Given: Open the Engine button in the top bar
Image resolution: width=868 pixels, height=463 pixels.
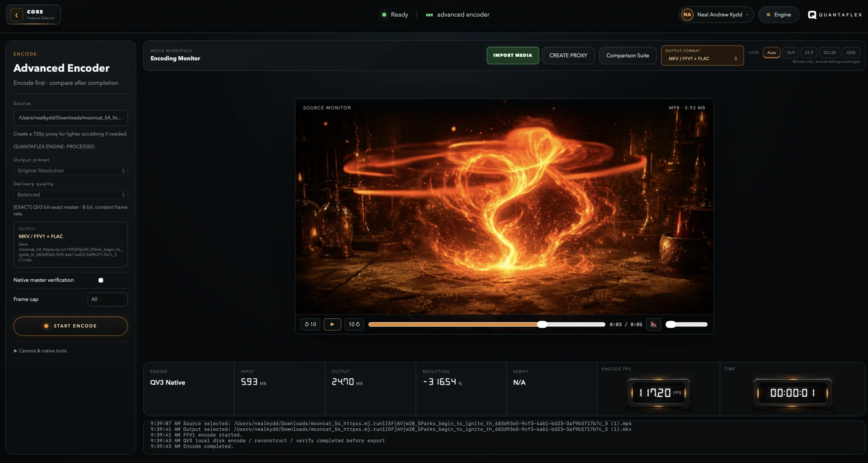Looking at the screenshot, I should [x=779, y=15].
